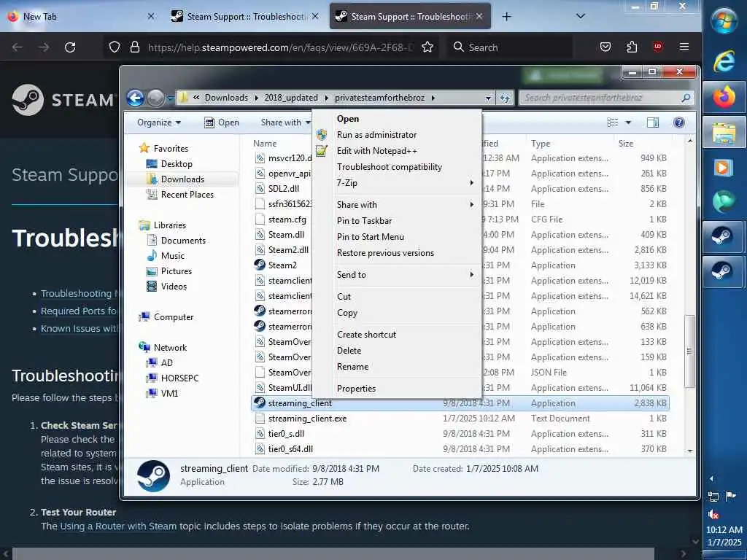
Task: Open HORSEPC under Network
Action: pos(179,378)
